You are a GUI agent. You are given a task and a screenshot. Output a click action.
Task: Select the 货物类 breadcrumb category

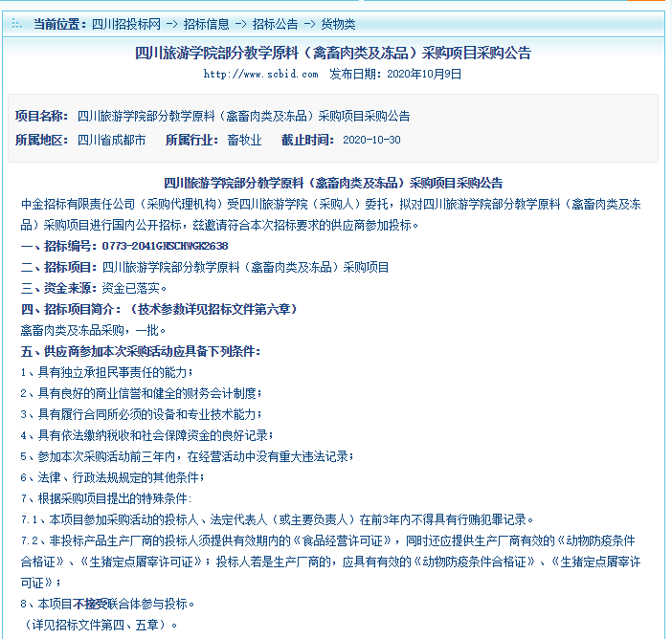click(x=338, y=25)
